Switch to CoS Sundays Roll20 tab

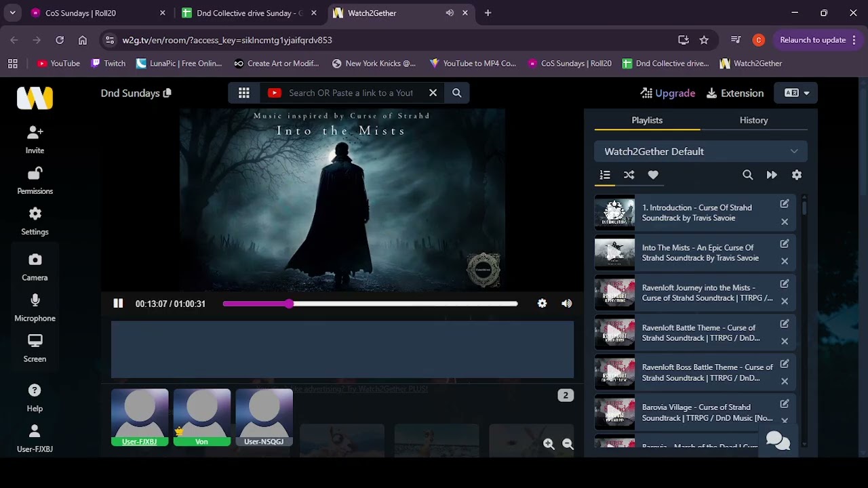coord(98,13)
